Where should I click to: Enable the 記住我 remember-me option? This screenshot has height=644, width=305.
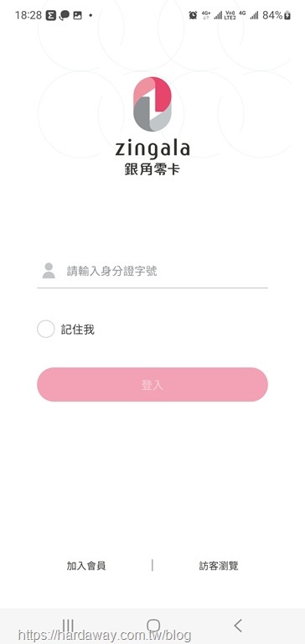[x=45, y=330]
